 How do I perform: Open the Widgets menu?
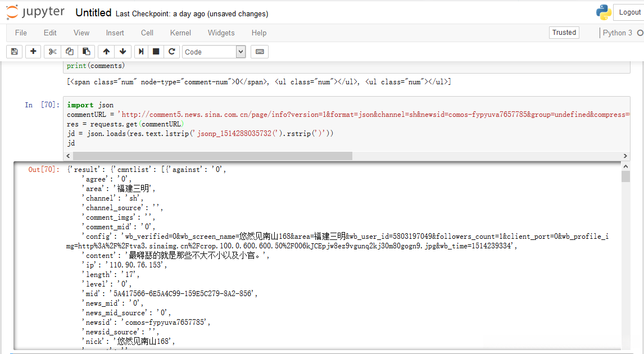click(x=221, y=33)
